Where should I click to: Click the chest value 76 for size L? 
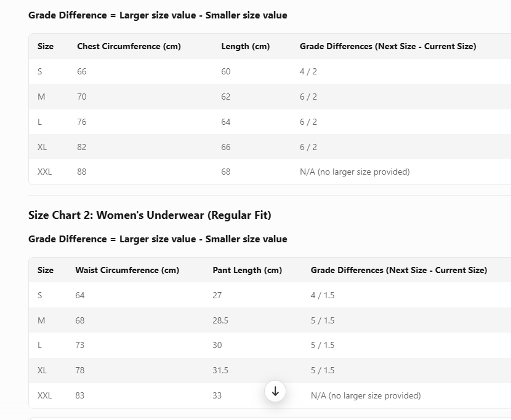pyautogui.click(x=82, y=122)
